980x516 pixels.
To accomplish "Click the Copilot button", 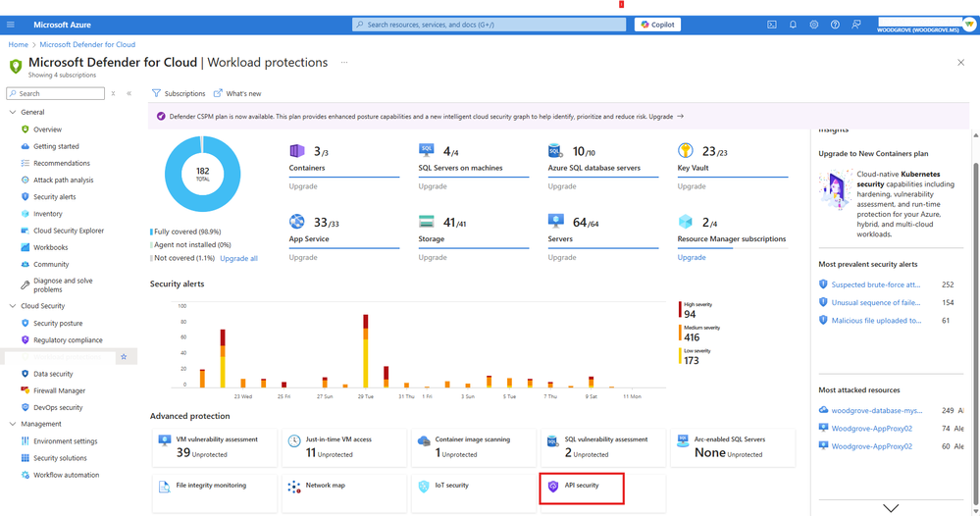I will pyautogui.click(x=657, y=25).
